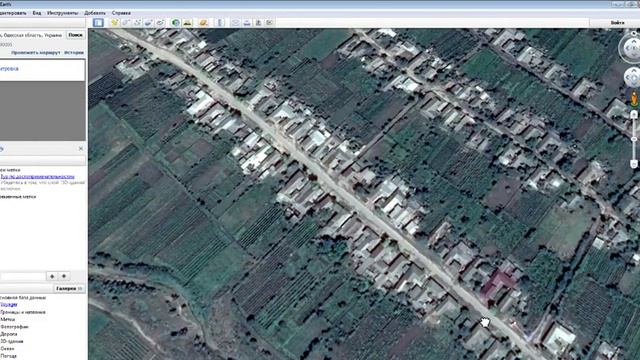Click the N north indicator on compass
This screenshot has height=360, width=640.
(x=634, y=33)
